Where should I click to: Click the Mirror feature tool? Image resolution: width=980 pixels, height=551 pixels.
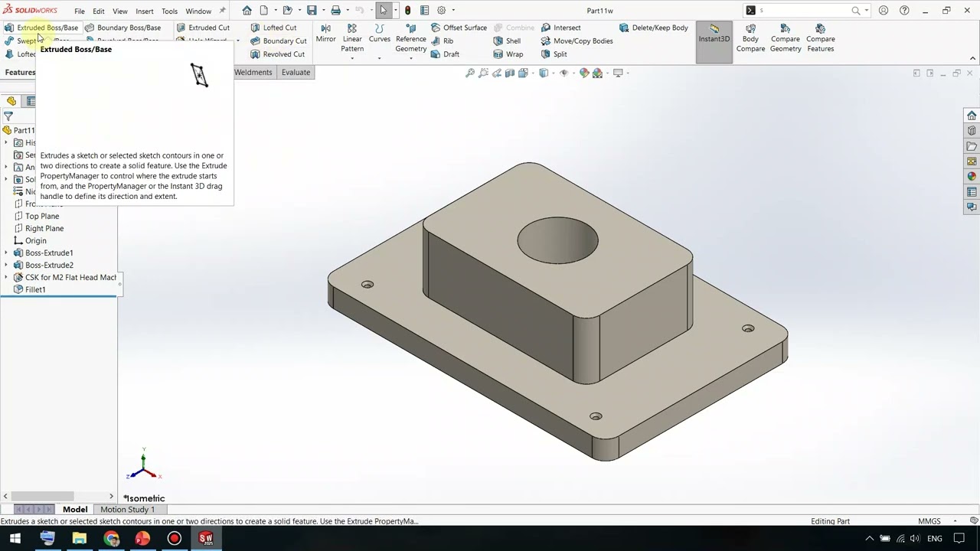click(325, 33)
